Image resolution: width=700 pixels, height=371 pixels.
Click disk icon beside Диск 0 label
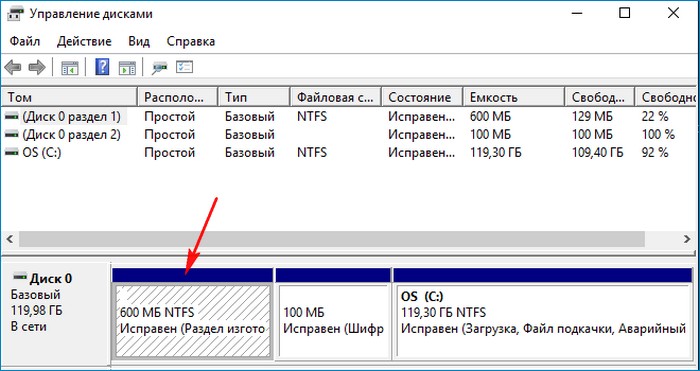[20, 277]
